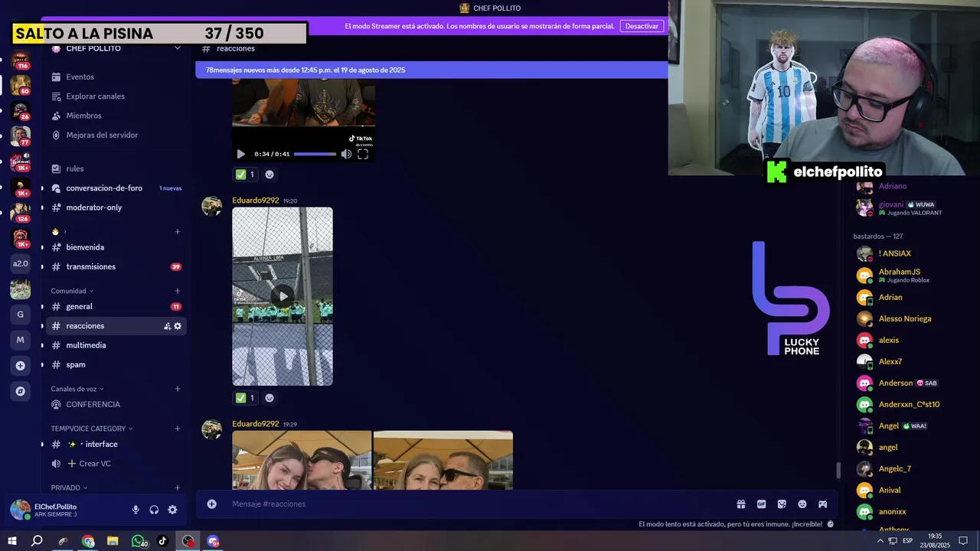The height and width of the screenshot is (551, 980).
Task: Open Mejoras del servidor
Action: click(116, 135)
